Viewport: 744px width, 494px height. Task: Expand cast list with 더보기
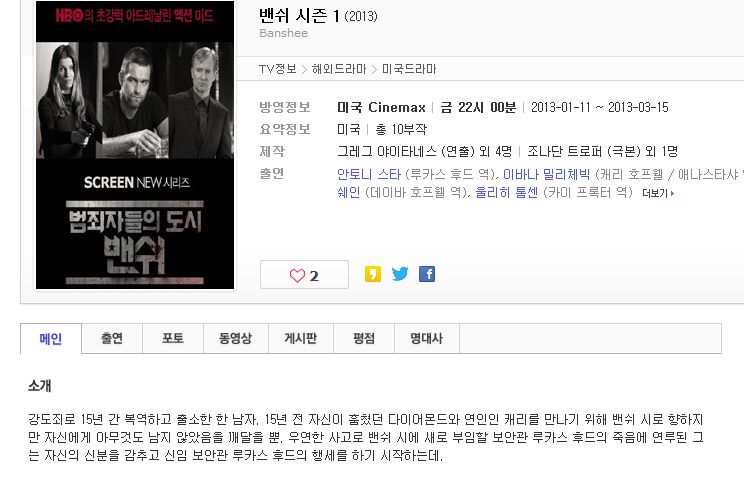tap(658, 193)
